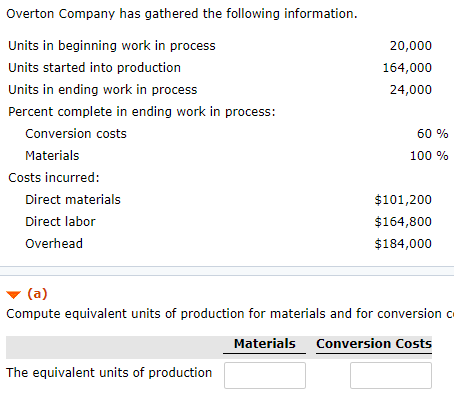Select the 'Overton Company has gathered' intro sentence

[182, 14]
